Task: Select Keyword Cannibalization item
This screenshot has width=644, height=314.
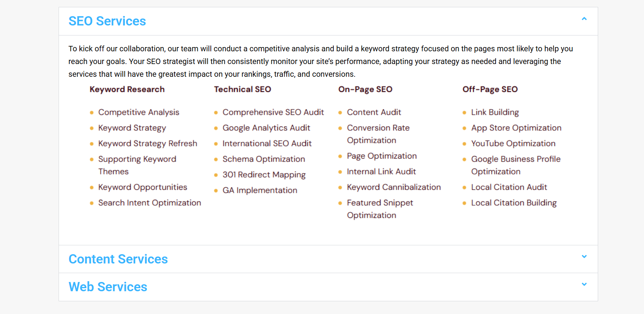Action: click(x=393, y=187)
